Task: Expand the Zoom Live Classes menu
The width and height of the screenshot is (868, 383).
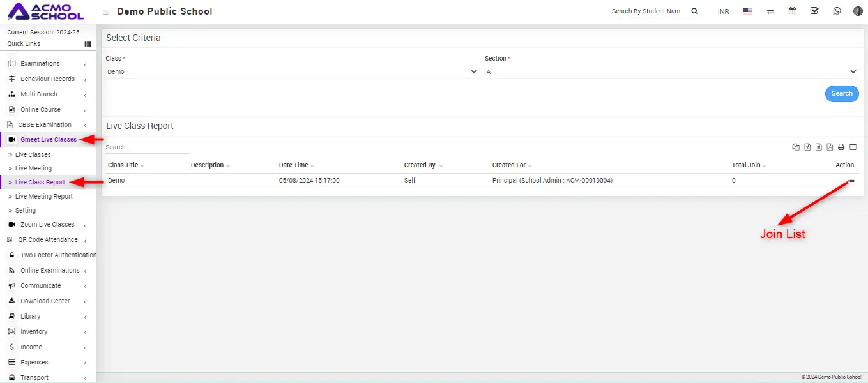Action: point(47,225)
